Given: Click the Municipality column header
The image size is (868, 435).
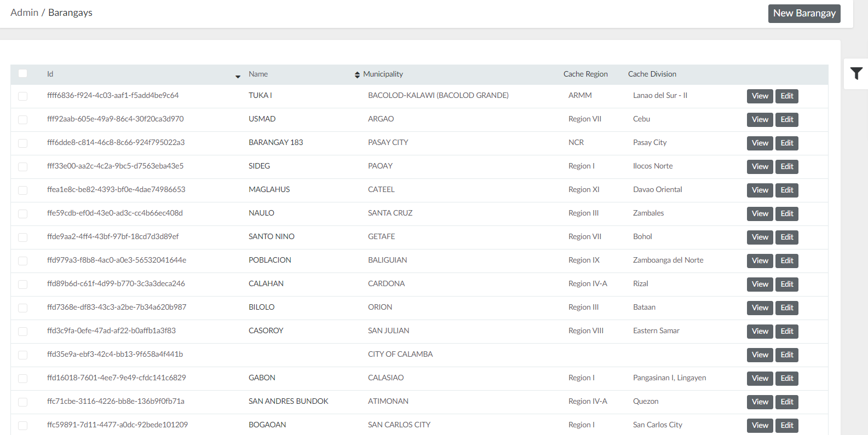Looking at the screenshot, I should point(383,74).
